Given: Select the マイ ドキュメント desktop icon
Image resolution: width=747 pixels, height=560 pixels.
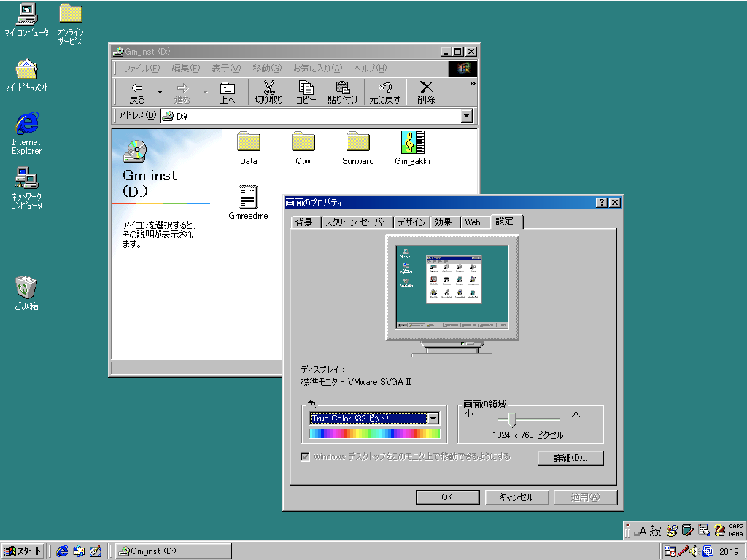Looking at the screenshot, I should 27,75.
